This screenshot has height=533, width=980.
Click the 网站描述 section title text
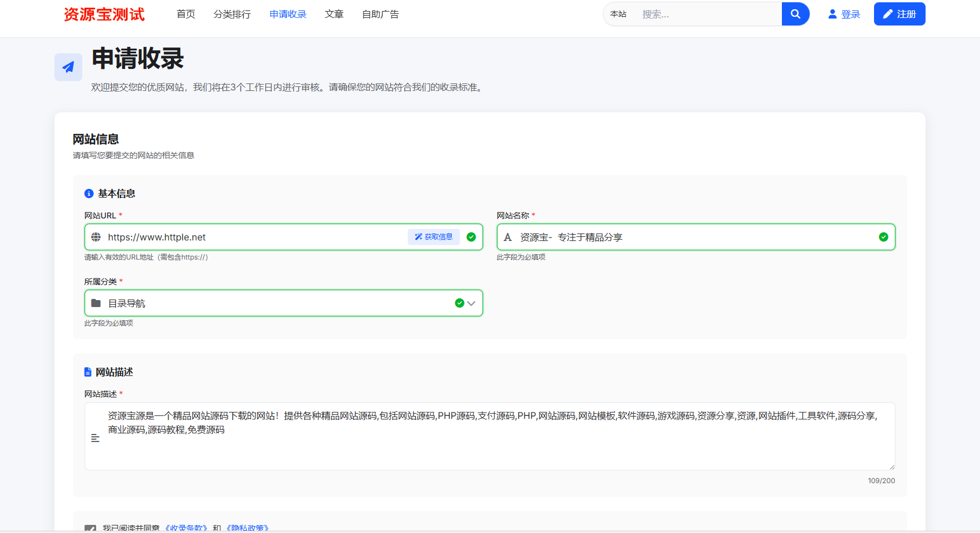[x=114, y=372]
